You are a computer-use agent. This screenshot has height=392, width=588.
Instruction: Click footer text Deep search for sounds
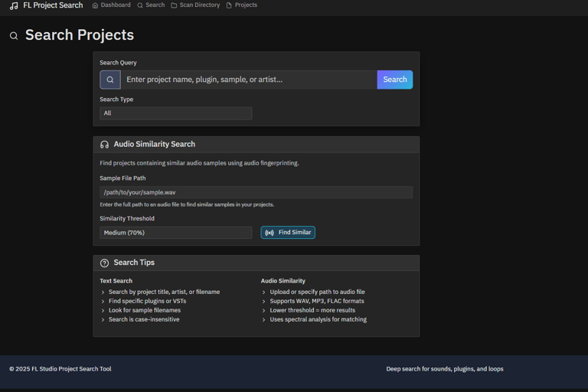tap(445, 369)
